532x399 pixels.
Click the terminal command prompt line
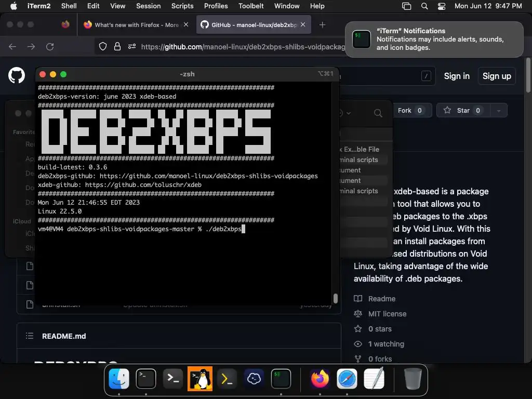[x=141, y=229]
